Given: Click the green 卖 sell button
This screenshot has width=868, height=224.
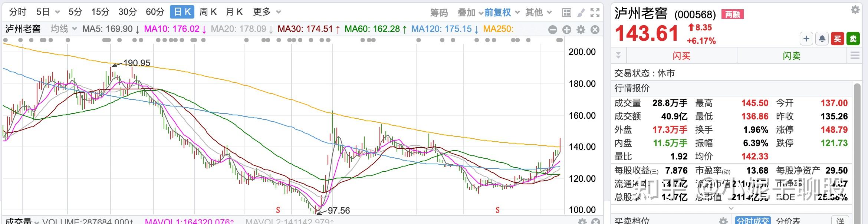Looking at the screenshot, I should (x=853, y=39).
